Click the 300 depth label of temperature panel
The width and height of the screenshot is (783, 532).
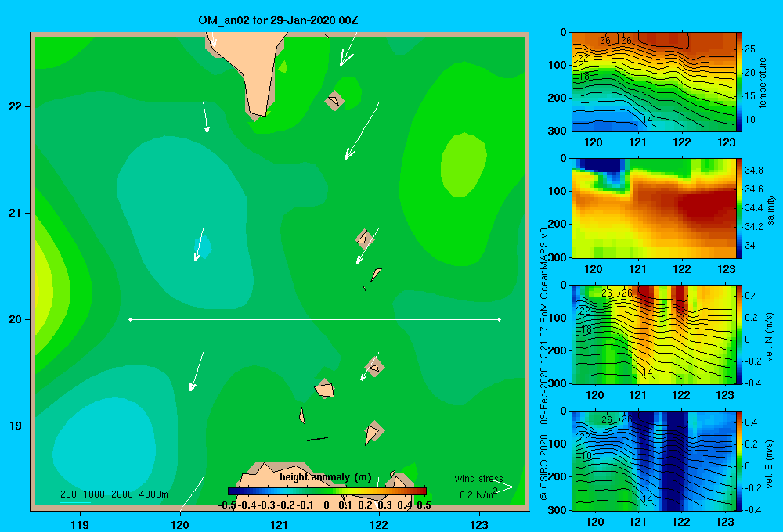[557, 131]
